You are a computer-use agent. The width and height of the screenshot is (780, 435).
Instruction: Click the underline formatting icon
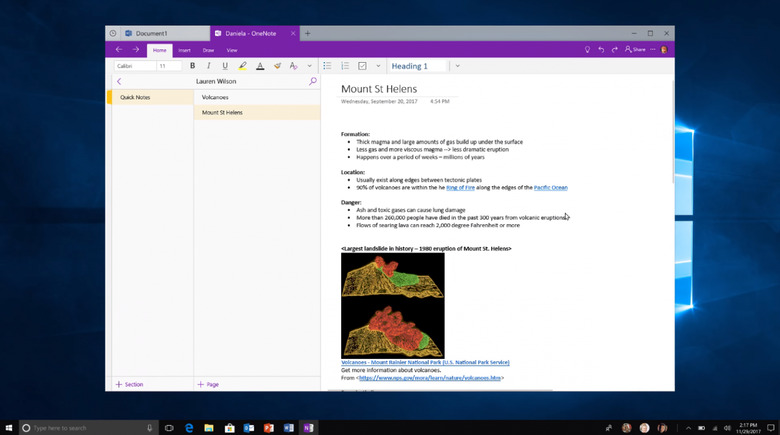(x=225, y=66)
